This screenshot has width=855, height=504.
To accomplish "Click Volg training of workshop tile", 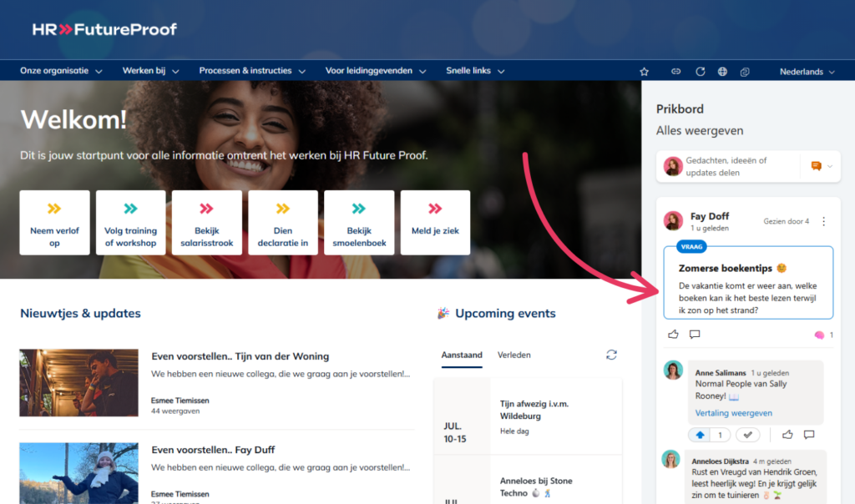I will [x=131, y=222].
